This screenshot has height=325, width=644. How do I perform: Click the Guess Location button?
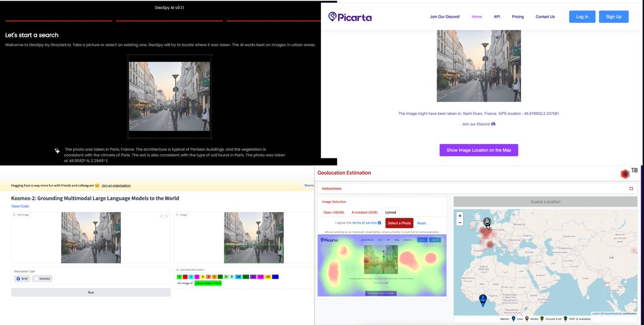click(x=545, y=201)
